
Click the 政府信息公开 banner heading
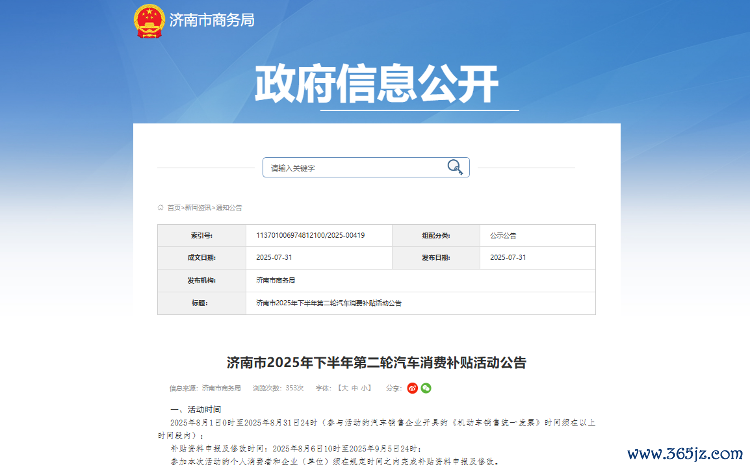[x=375, y=84]
